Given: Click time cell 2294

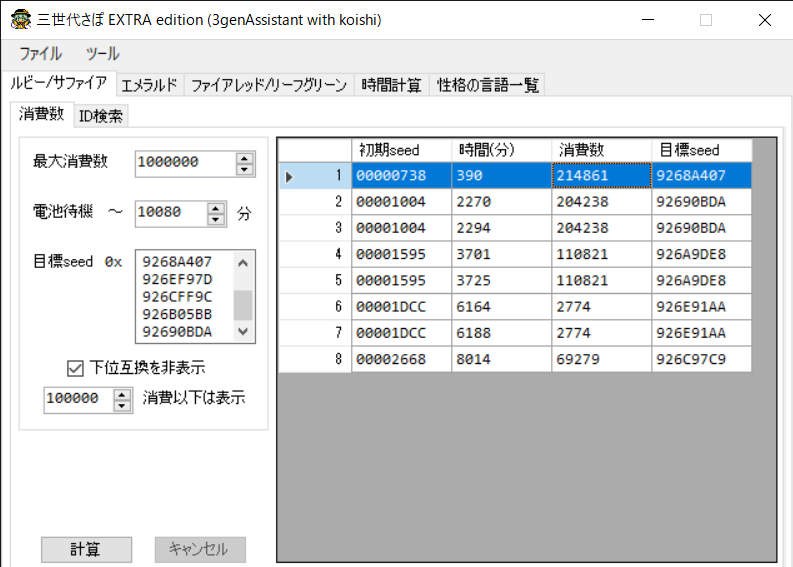Looking at the screenshot, I should [x=501, y=229].
